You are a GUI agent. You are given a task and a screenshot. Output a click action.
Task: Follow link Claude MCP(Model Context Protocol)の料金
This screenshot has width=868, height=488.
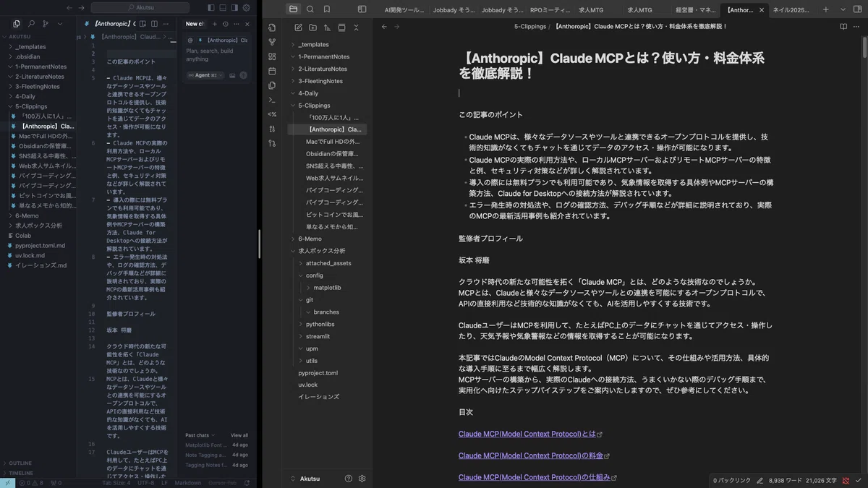click(x=531, y=455)
